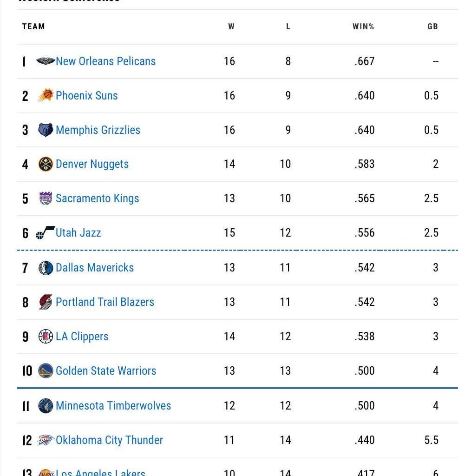Click the Golden State Warriors logo
Screen dimensions: 458x476
[x=45, y=370]
